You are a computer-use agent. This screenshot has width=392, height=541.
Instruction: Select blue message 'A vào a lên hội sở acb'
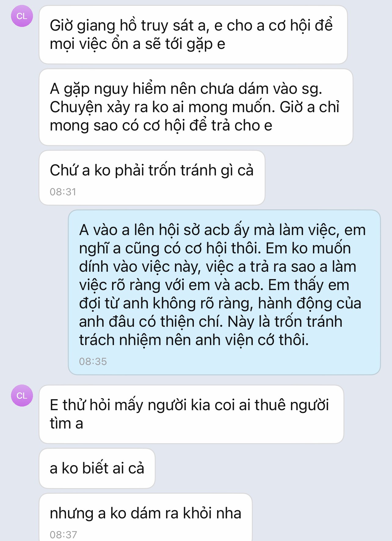coord(224,292)
